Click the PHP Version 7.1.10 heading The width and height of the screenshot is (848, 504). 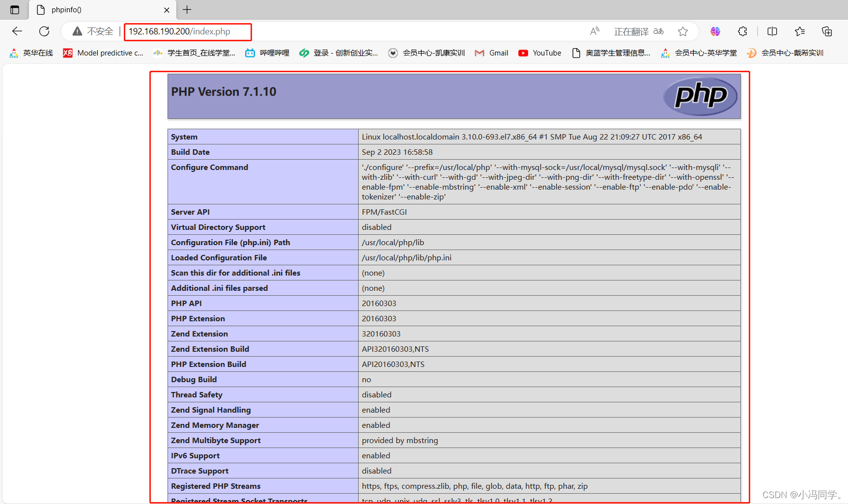coord(224,92)
